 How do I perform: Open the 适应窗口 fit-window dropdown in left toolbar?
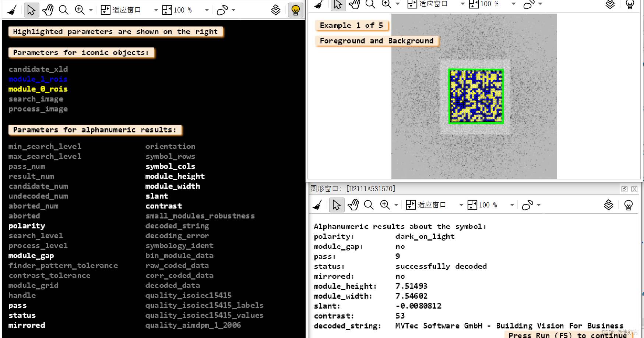(x=156, y=10)
